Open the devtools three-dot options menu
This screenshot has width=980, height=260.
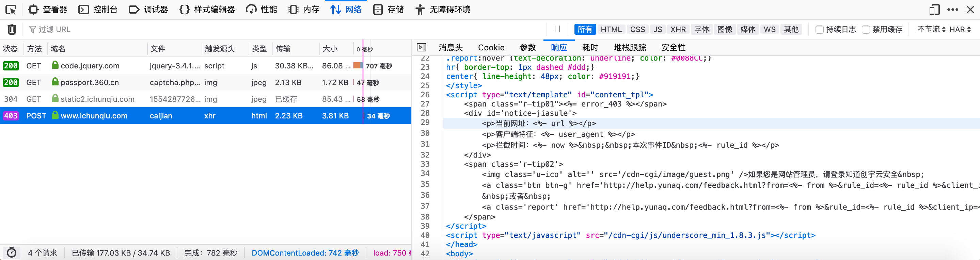point(953,10)
